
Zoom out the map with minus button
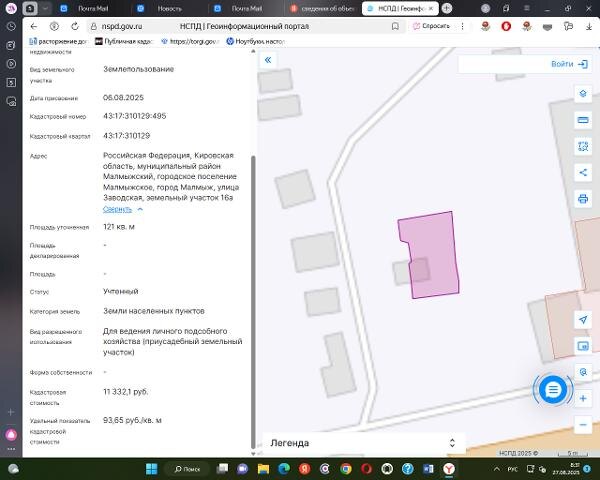coord(583,425)
